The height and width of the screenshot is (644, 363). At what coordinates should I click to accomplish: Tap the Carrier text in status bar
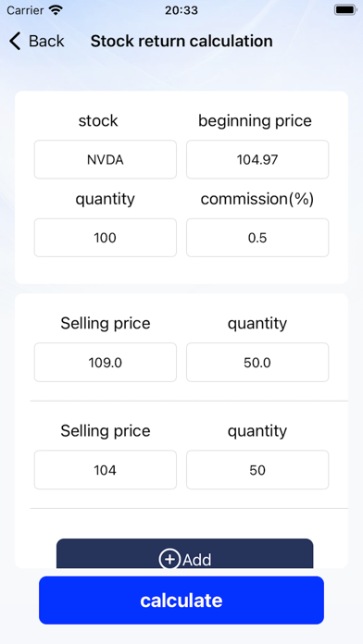click(x=25, y=10)
